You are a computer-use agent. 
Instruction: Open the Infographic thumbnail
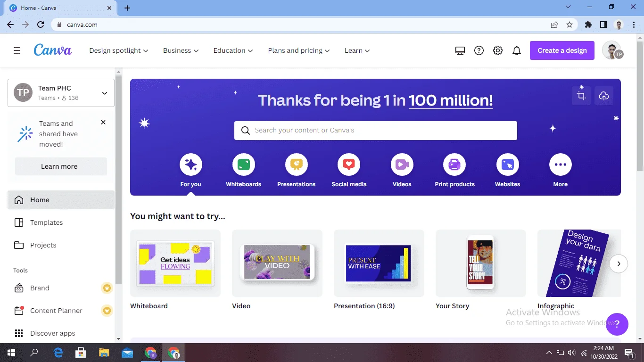pyautogui.click(x=579, y=263)
